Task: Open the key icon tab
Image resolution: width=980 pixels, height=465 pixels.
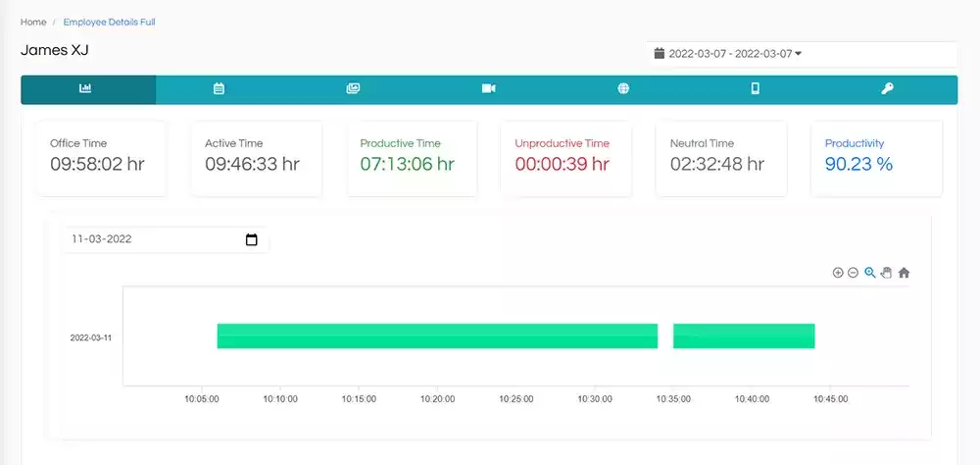Action: 887,89
